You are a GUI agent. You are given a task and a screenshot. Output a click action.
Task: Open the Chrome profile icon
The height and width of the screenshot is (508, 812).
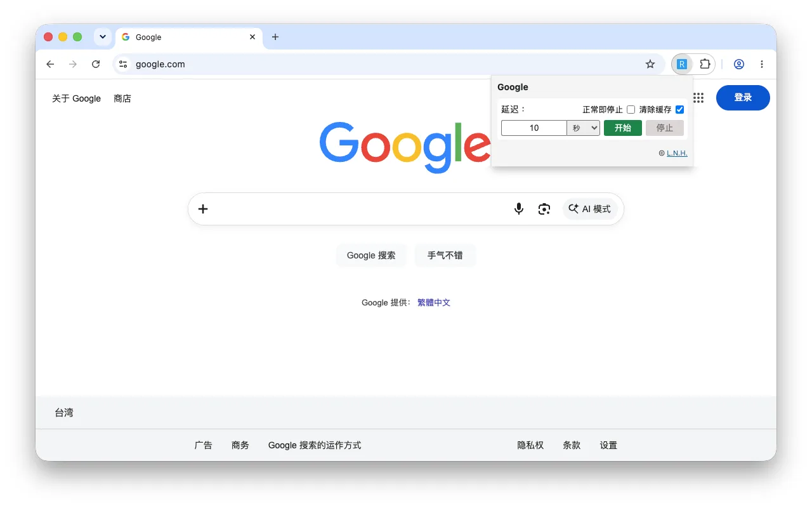(739, 64)
